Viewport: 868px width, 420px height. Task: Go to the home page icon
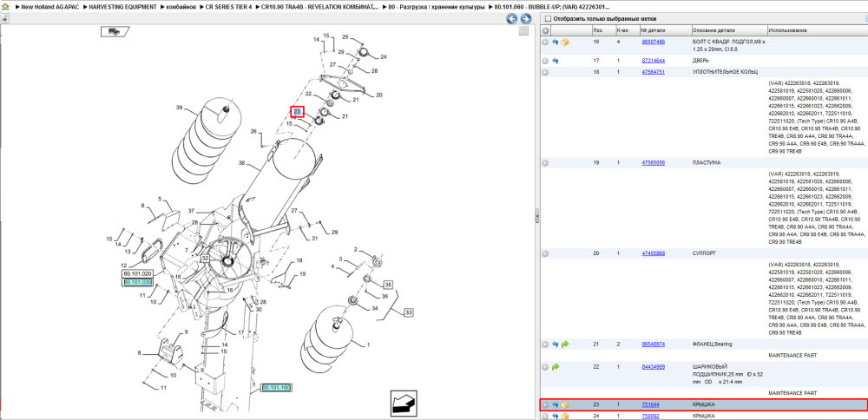5,8
